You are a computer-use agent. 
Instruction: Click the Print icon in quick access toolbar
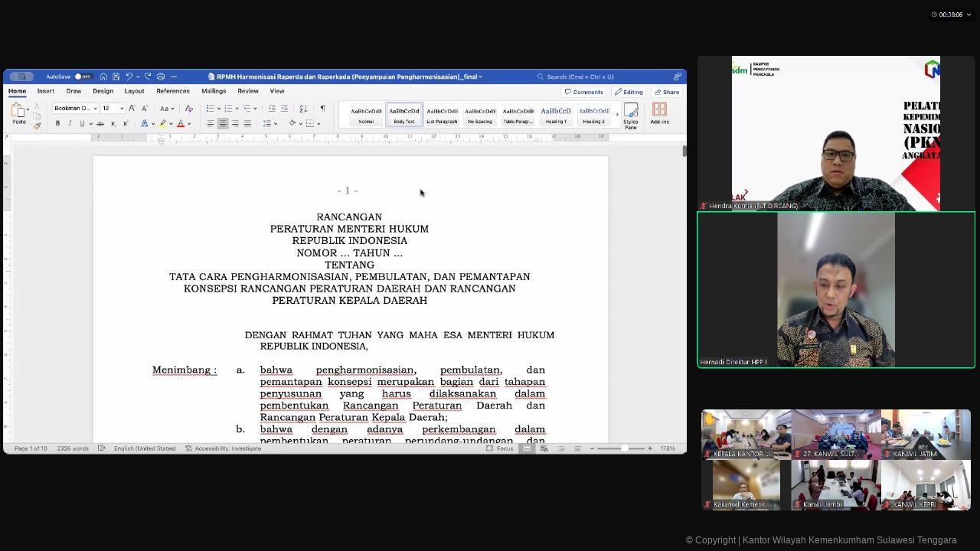160,77
